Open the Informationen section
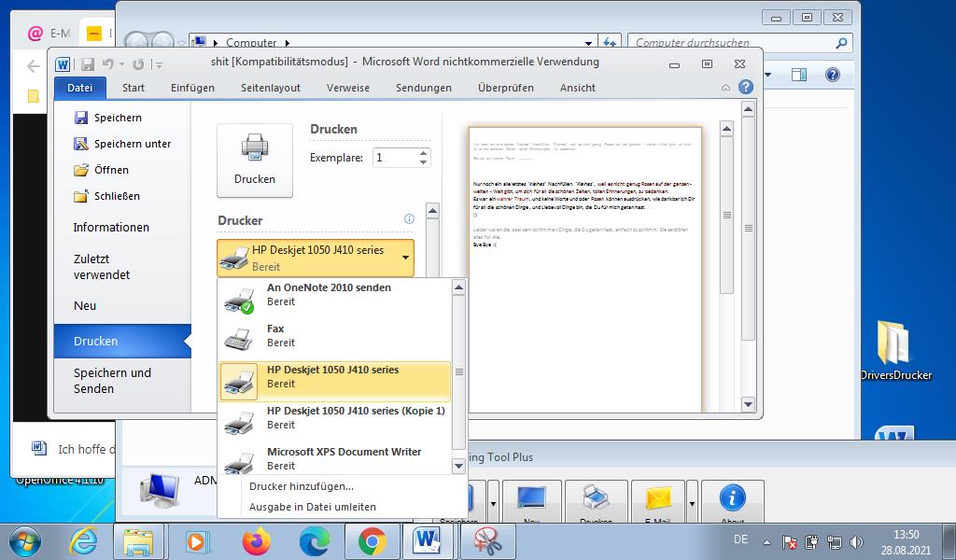 point(111,228)
